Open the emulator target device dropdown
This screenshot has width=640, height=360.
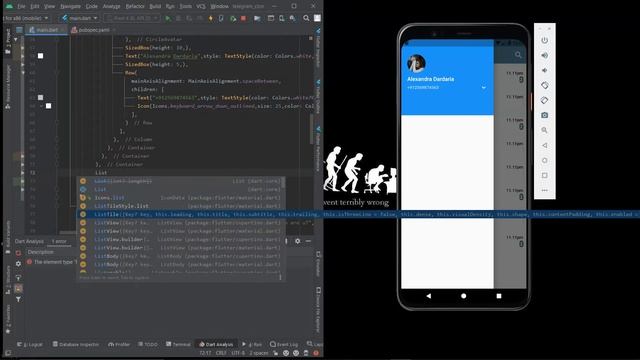point(131,18)
